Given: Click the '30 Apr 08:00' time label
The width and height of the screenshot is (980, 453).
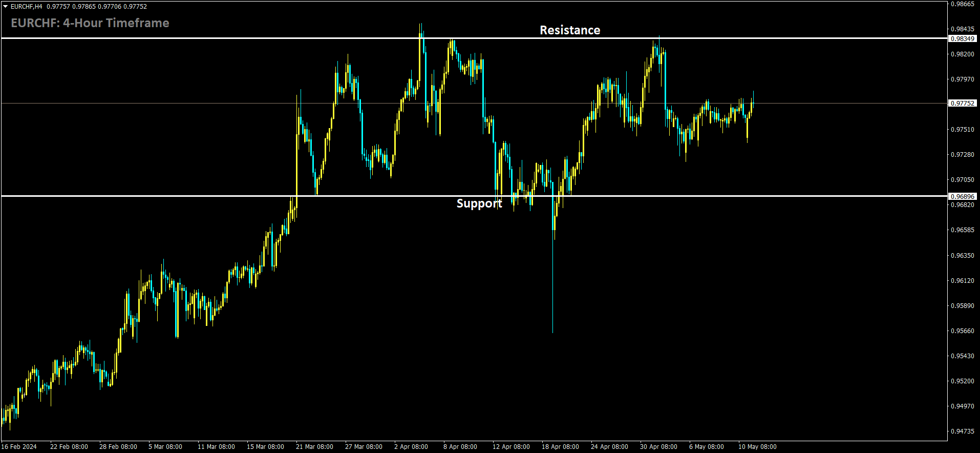Looking at the screenshot, I should click(x=658, y=447).
